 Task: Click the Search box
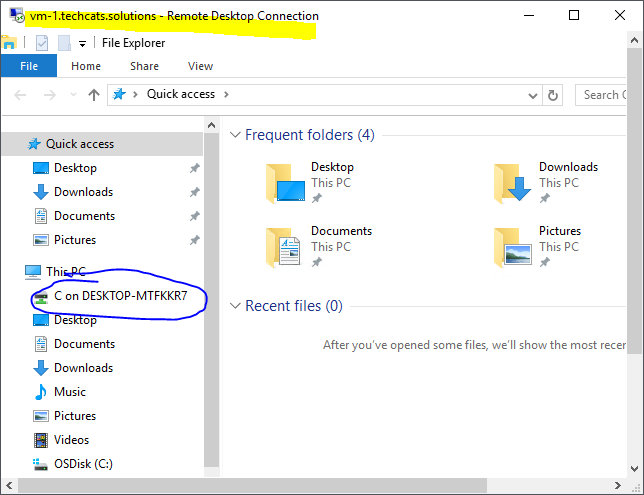(601, 95)
